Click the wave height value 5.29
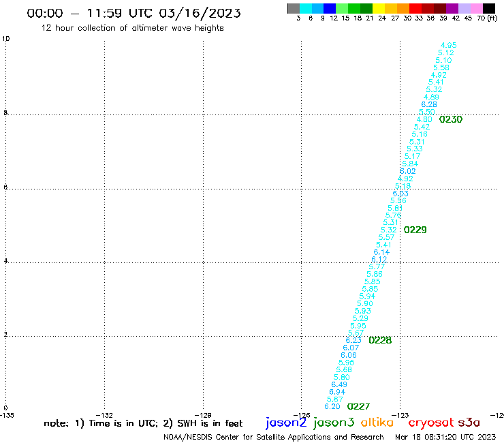Screen dimensions: 504x443 click(x=360, y=318)
